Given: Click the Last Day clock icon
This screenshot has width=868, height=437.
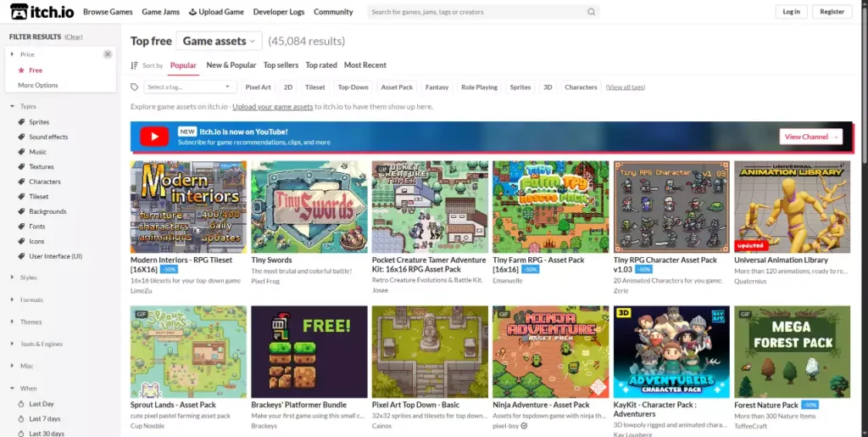Looking at the screenshot, I should pyautogui.click(x=21, y=404).
